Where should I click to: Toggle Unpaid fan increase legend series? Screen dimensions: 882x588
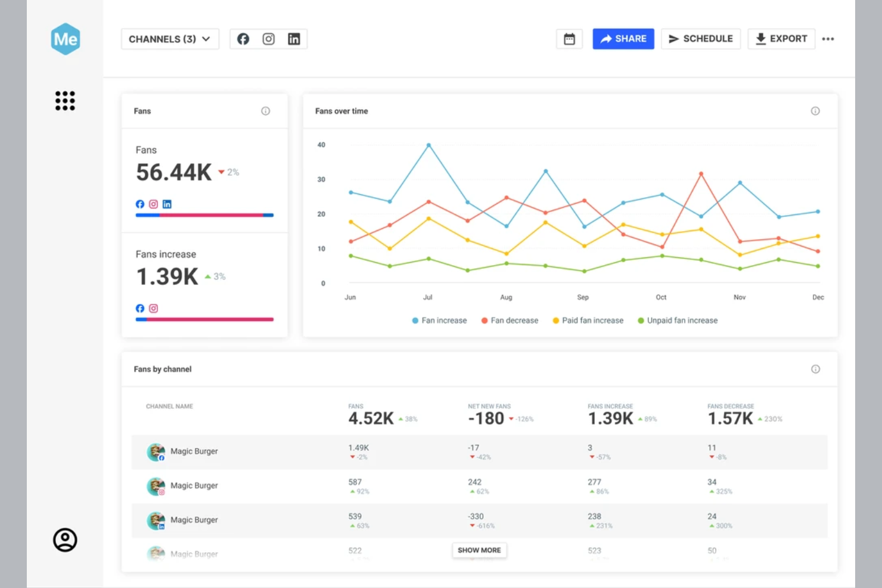coord(678,321)
